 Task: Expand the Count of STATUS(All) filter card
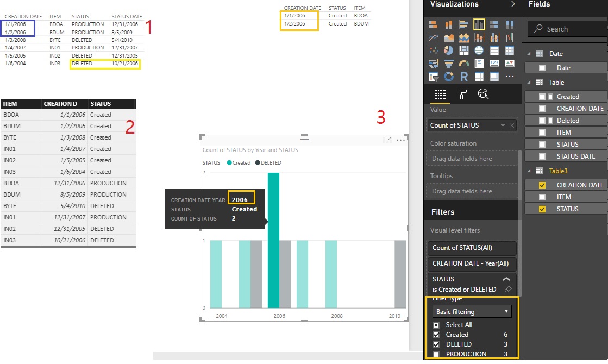(472, 248)
